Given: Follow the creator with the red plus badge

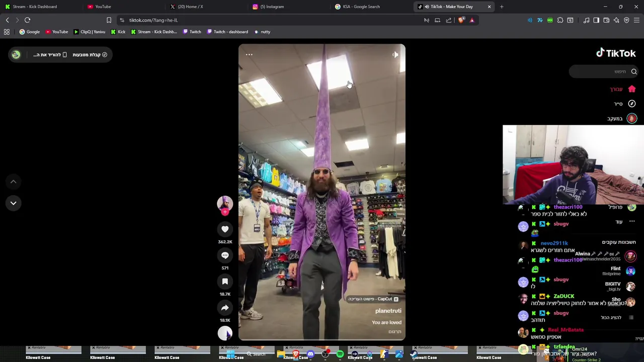Looking at the screenshot, I should 225,212.
